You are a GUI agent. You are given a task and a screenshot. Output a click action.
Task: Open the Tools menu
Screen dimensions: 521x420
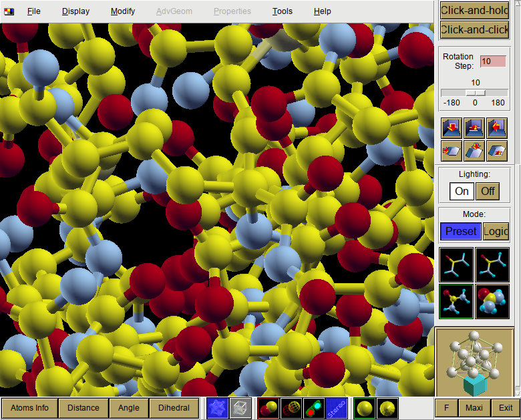(283, 11)
